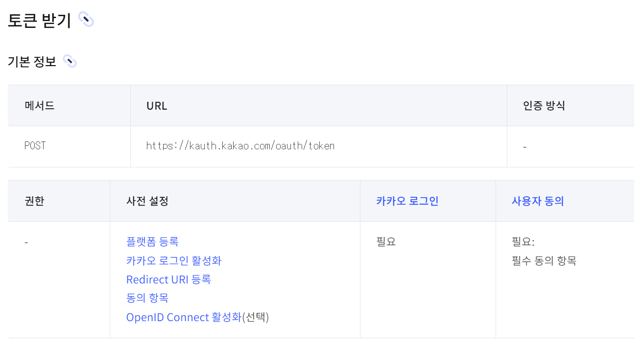Screen dimensions: 644x350
Task: Open the 카카오 로그인 활성화 link
Action: coord(174,261)
